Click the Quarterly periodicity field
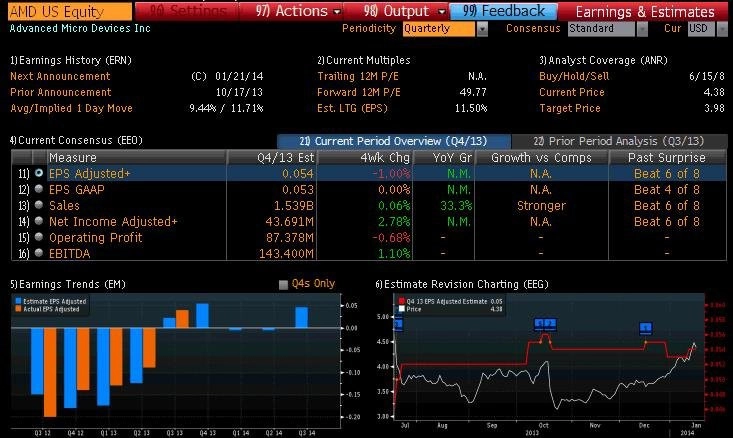733x438 pixels. [438, 29]
